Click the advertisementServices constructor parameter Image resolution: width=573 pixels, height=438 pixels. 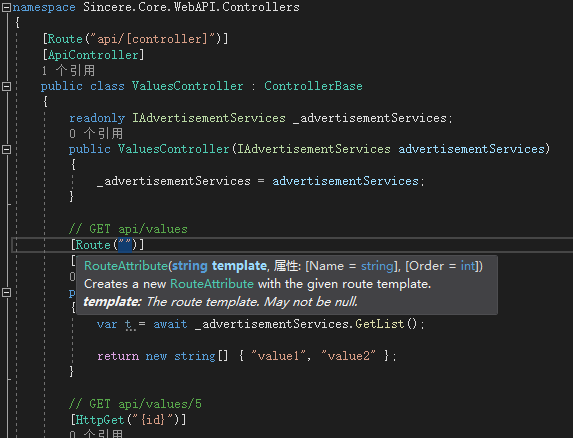(x=471, y=149)
